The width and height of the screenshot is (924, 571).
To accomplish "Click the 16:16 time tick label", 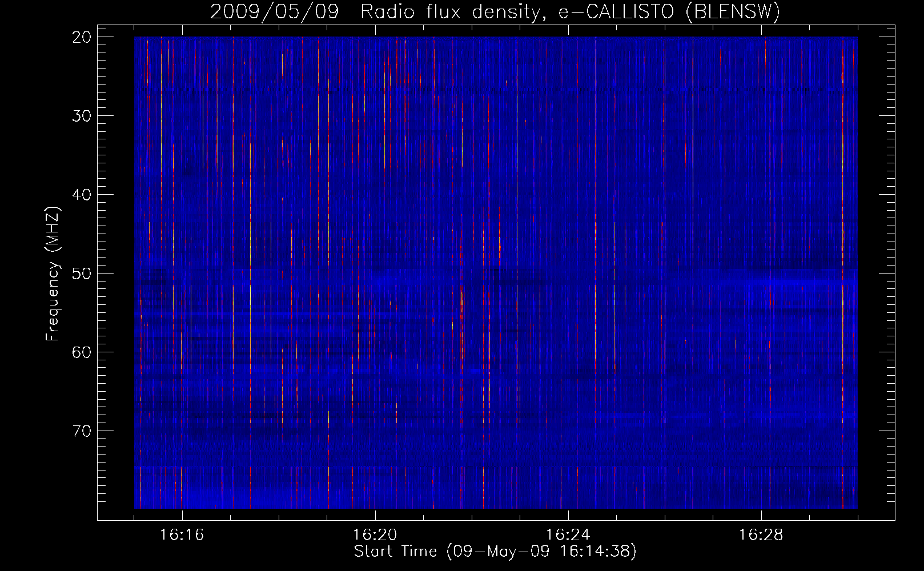I will coord(182,534).
